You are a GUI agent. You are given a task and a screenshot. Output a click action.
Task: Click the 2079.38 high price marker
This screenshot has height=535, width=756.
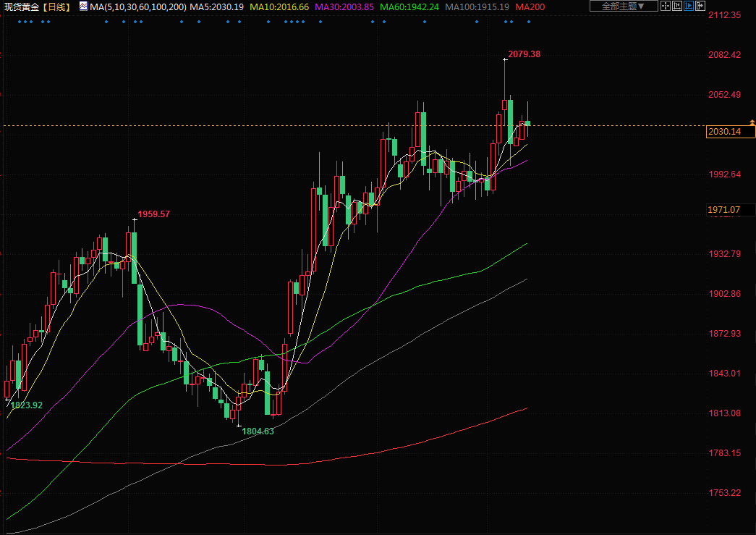click(x=524, y=54)
